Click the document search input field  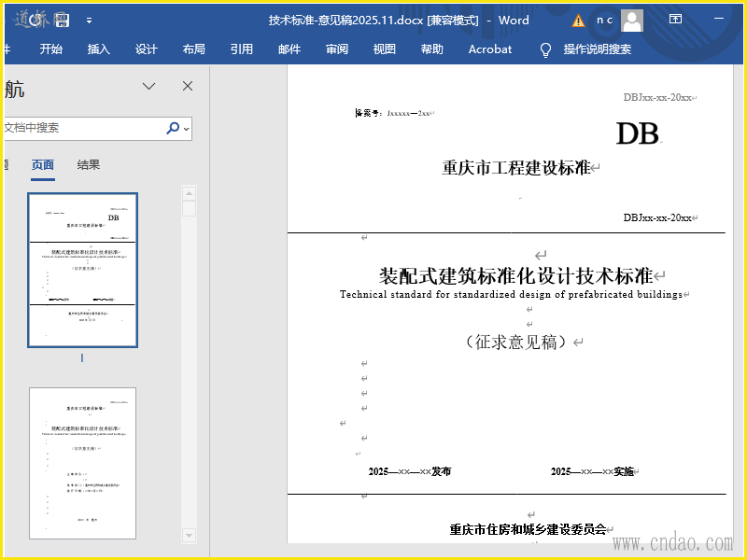(82, 128)
